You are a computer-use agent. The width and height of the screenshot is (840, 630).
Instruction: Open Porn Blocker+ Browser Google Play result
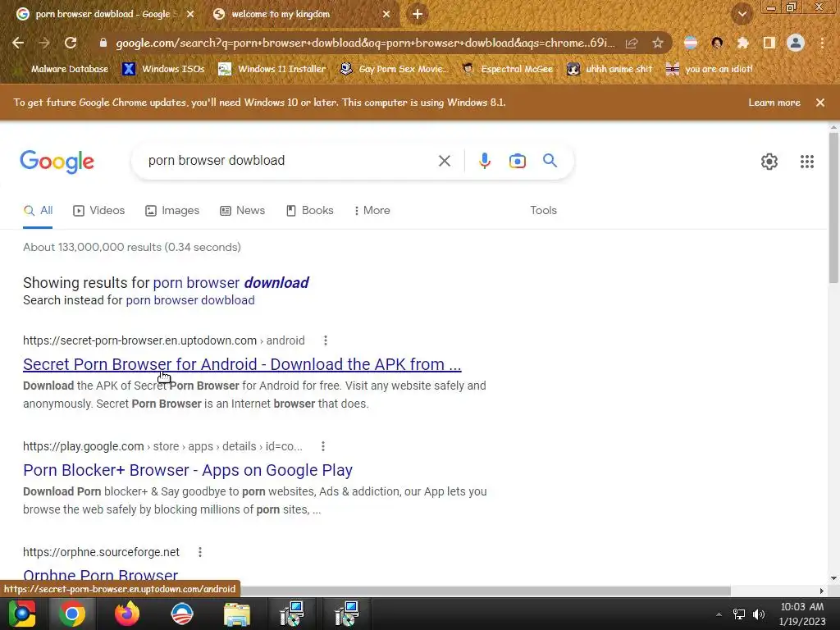tap(188, 470)
